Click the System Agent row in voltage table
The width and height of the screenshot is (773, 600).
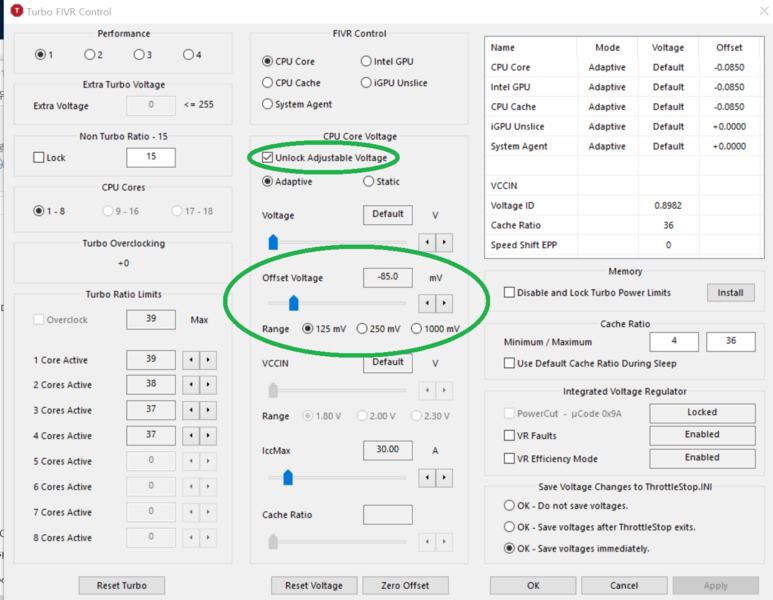click(624, 146)
